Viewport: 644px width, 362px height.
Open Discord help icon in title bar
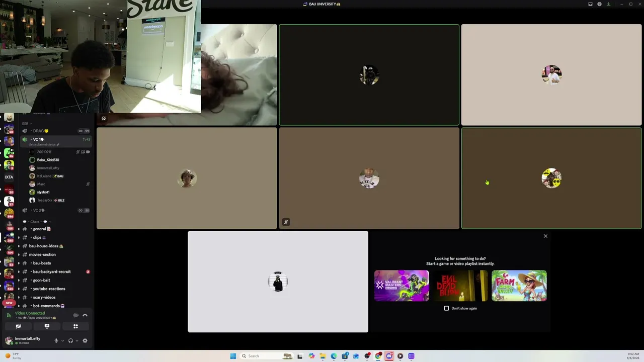599,4
